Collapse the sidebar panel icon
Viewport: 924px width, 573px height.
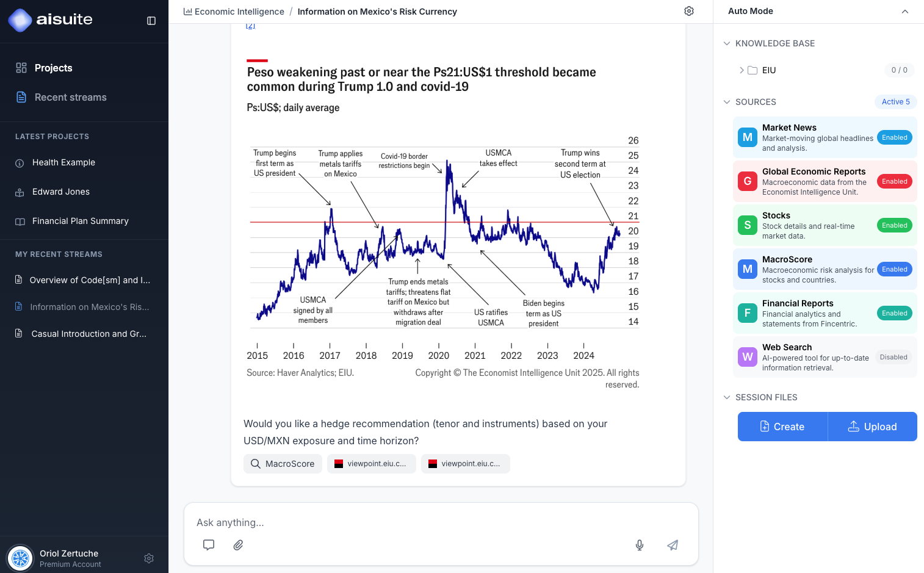click(151, 21)
